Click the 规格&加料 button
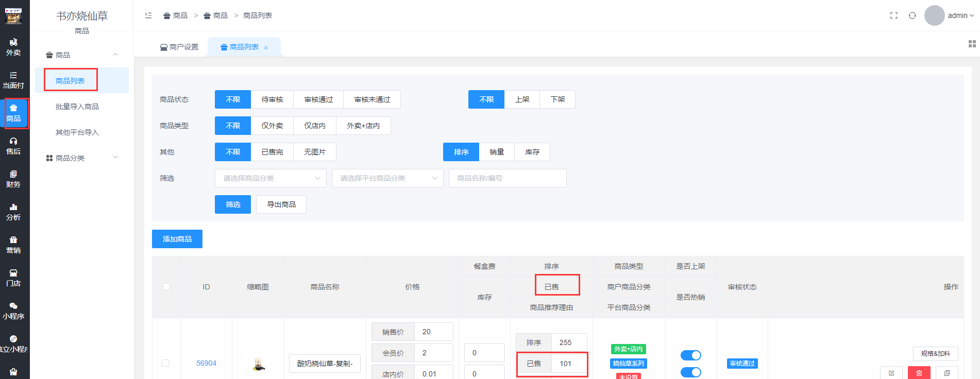Viewport: 980px width, 379px height. [936, 354]
